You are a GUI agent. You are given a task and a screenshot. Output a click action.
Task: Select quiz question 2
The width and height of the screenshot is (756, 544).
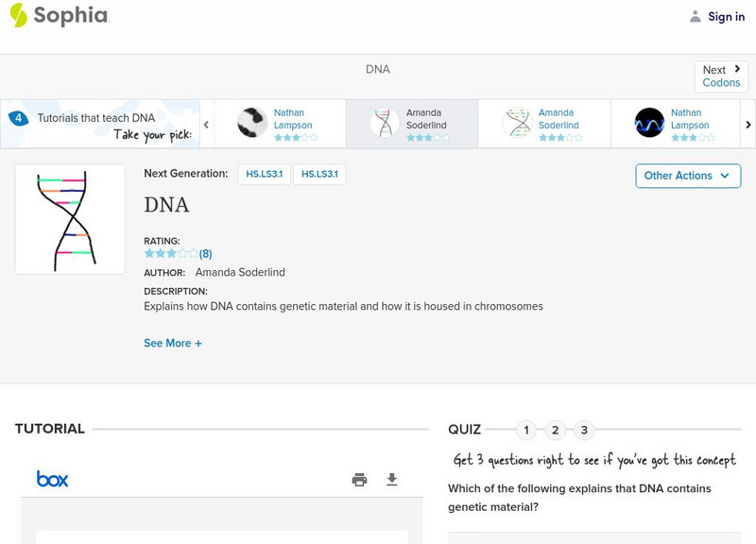pyautogui.click(x=556, y=431)
